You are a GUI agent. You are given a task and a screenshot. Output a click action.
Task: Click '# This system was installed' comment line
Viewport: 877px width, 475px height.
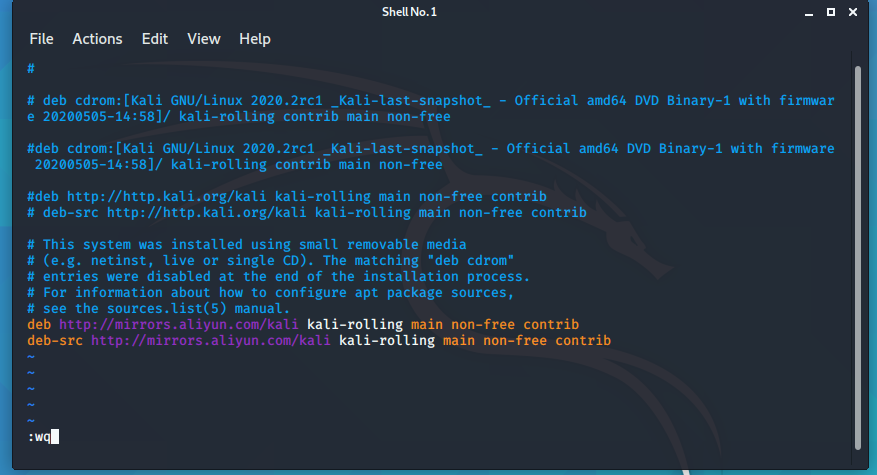coord(247,244)
